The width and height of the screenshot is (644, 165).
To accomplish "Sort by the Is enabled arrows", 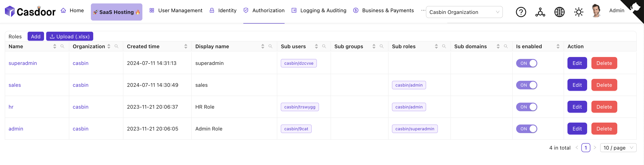I will click(558, 46).
